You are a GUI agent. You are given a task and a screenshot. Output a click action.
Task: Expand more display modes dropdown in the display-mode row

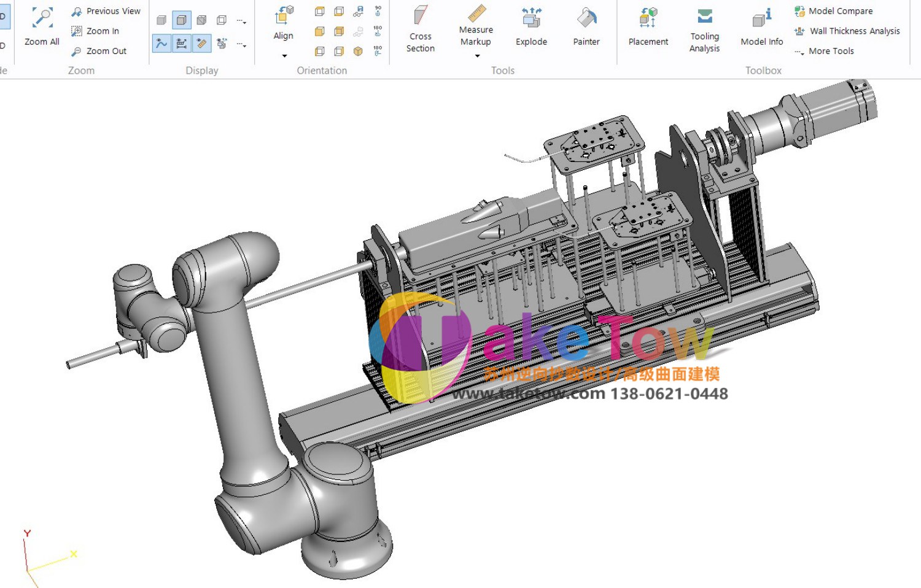pos(241,21)
